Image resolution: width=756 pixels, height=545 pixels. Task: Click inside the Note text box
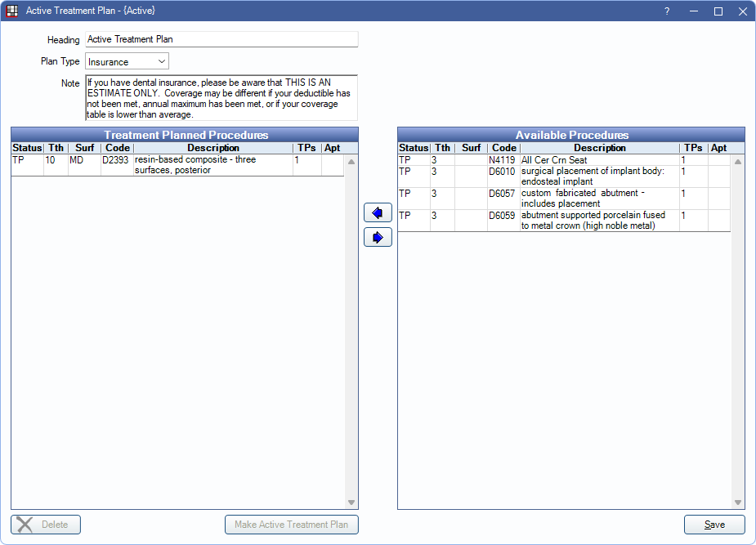pos(221,98)
